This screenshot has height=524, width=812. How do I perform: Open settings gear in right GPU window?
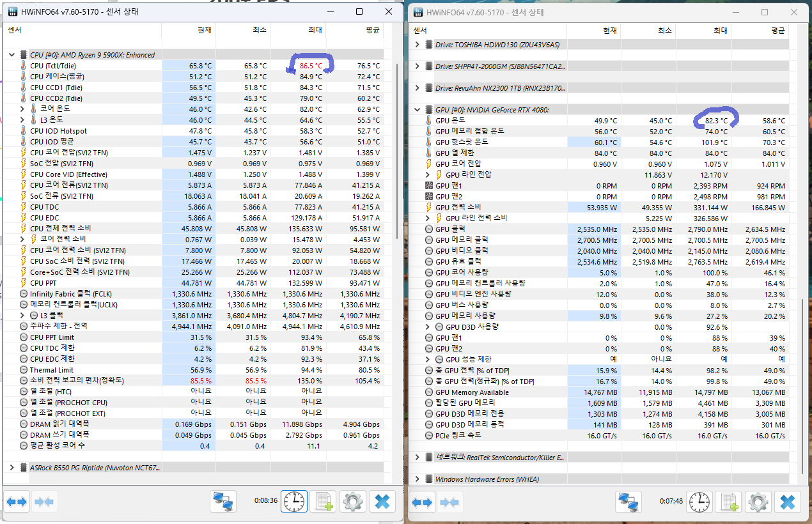pos(758,503)
